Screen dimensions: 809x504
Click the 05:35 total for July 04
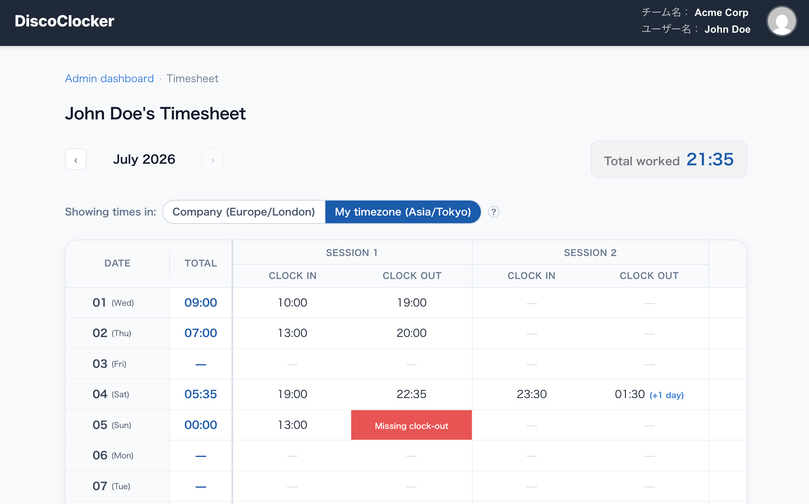pos(201,395)
